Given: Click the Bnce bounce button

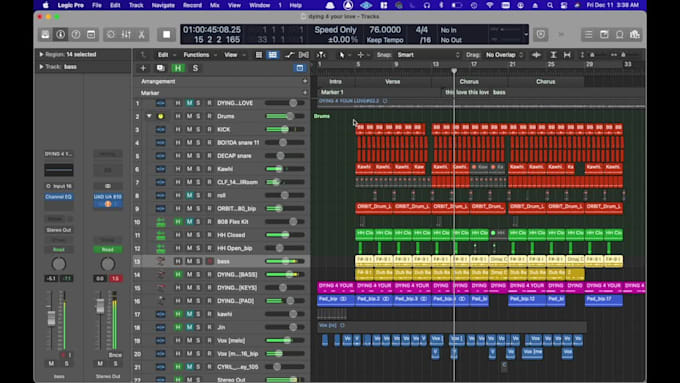Looking at the screenshot, I should (x=115, y=355).
